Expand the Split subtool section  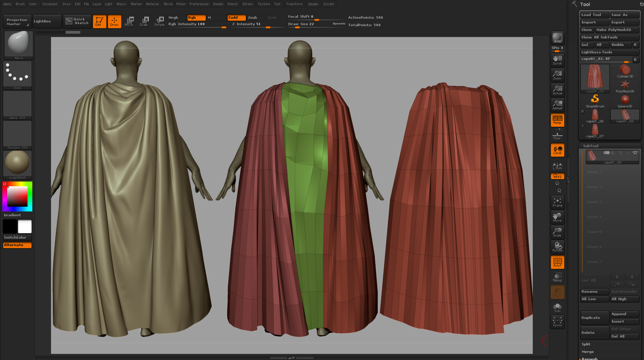(x=586, y=344)
